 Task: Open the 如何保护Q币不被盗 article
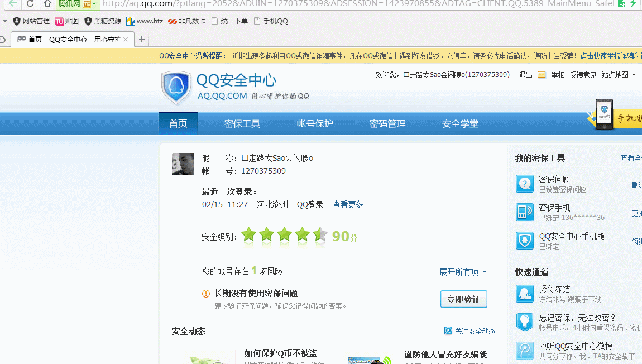point(280,353)
